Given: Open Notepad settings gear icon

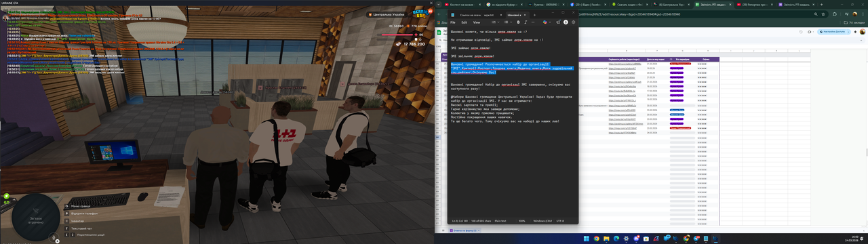Looking at the screenshot, I should click(x=574, y=22).
